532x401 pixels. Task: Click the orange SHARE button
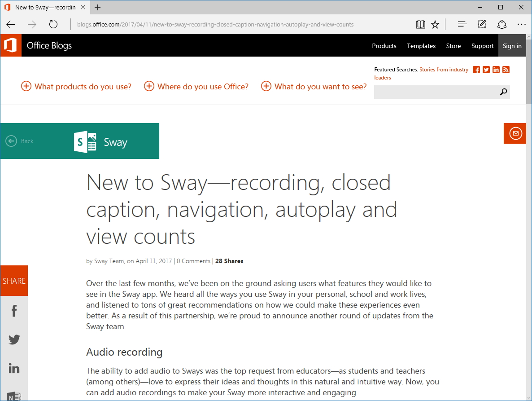click(x=14, y=281)
